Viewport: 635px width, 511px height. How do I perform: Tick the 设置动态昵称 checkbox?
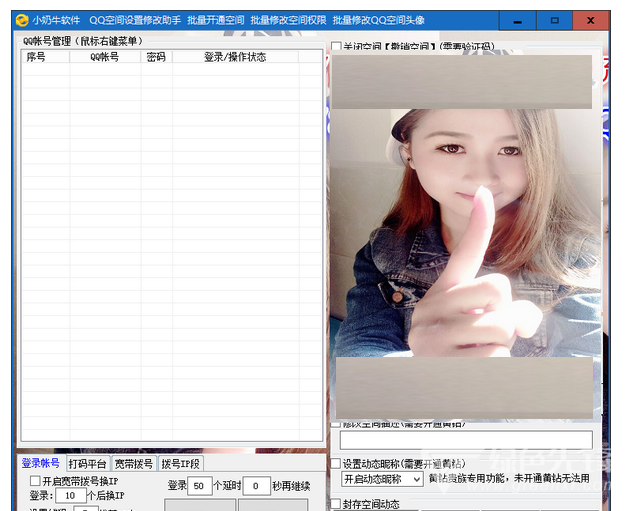tap(336, 464)
